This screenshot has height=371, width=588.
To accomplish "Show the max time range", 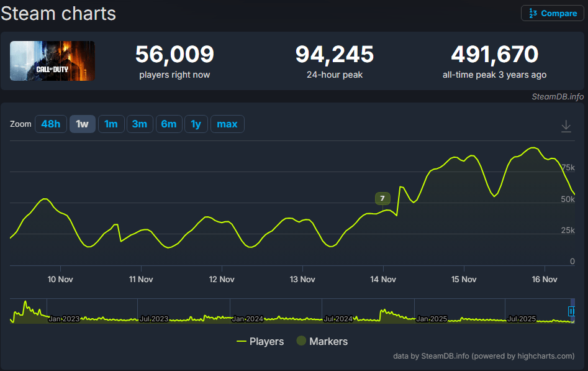I will (227, 124).
